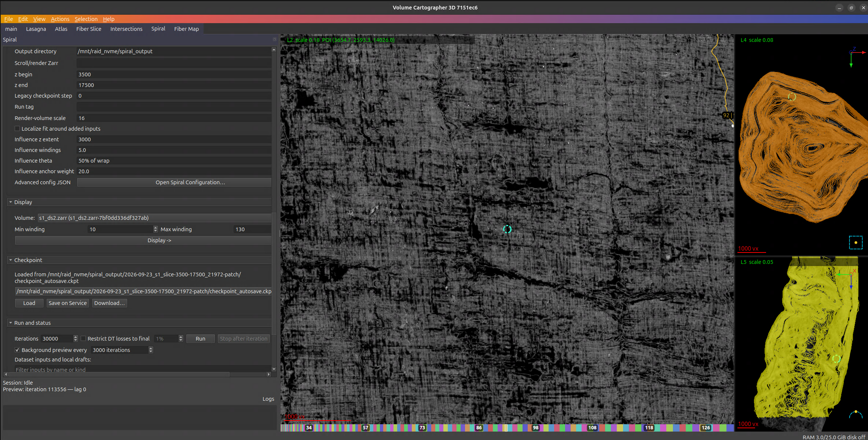Click the Run button

pos(201,339)
